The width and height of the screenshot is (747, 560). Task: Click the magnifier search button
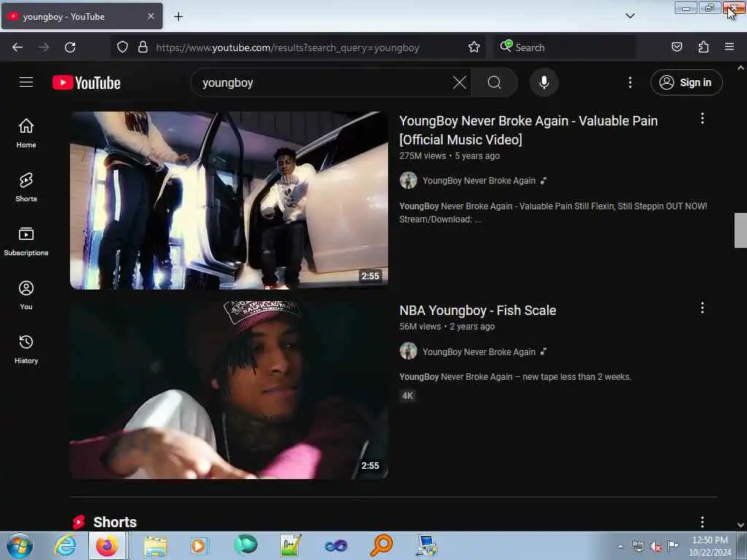pos(495,83)
